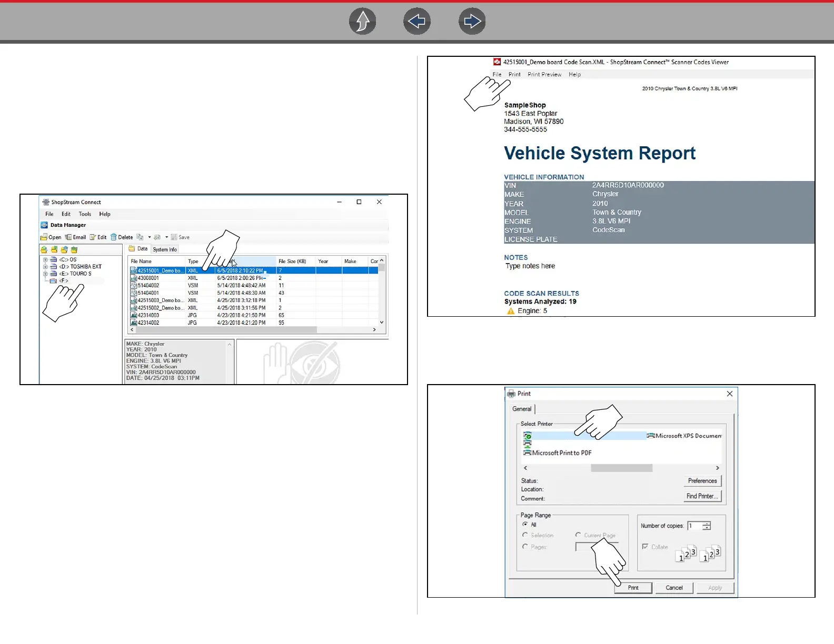Image resolution: width=834 pixels, height=644 pixels.
Task: Open the dropdown arrow right of Delete
Action: point(150,237)
